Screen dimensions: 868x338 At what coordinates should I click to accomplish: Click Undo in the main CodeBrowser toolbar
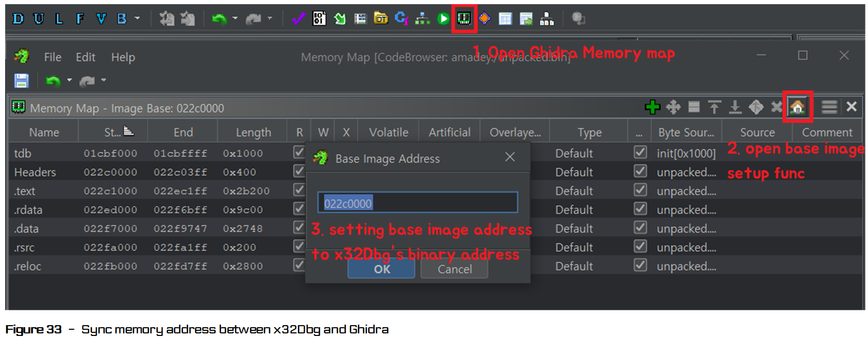coord(219,19)
